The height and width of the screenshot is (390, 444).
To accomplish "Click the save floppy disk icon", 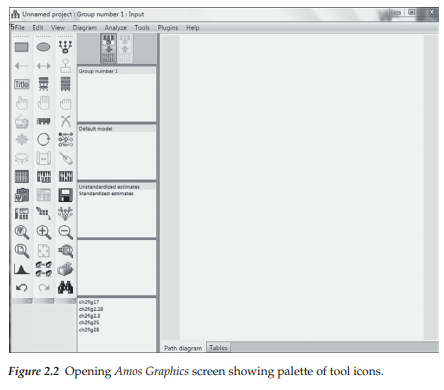I will click(66, 195).
